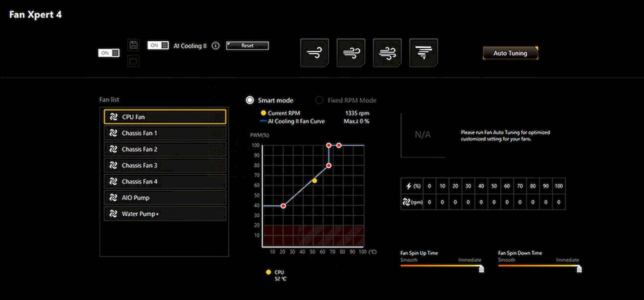Select Water Pump+ in the fan list
This screenshot has height=300, width=644.
(165, 213)
